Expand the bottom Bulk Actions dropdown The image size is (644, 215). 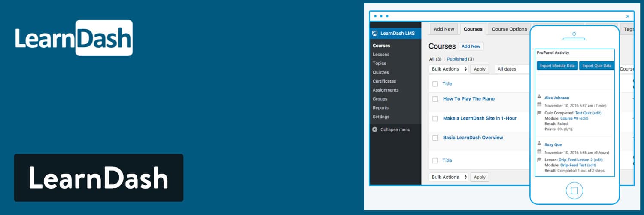coord(448,177)
